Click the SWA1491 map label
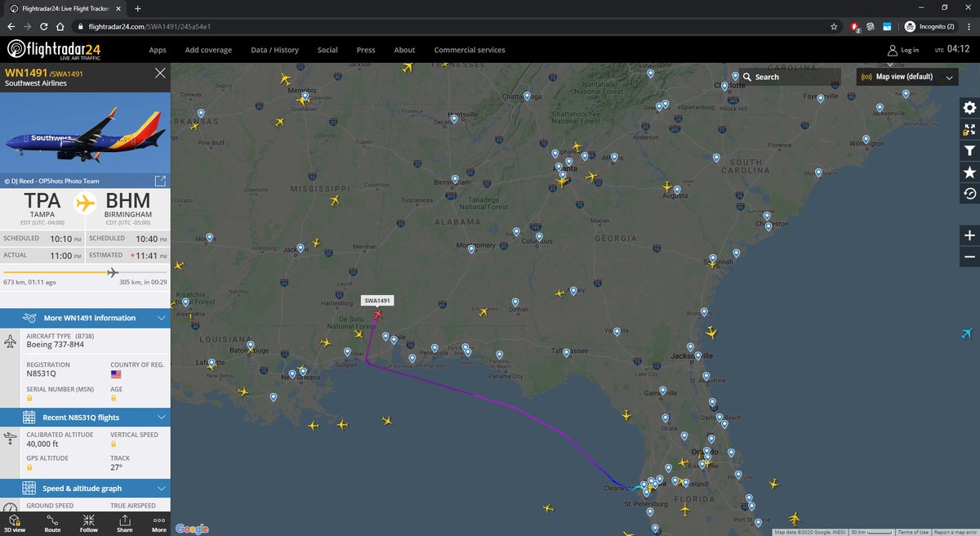This screenshot has height=536, width=980. (377, 301)
